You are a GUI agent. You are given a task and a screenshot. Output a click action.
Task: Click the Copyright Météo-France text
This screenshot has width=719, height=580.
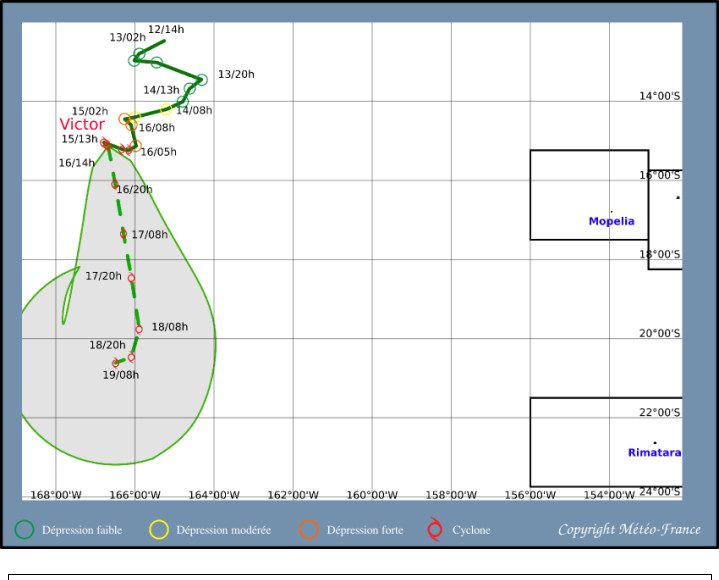pos(629,530)
